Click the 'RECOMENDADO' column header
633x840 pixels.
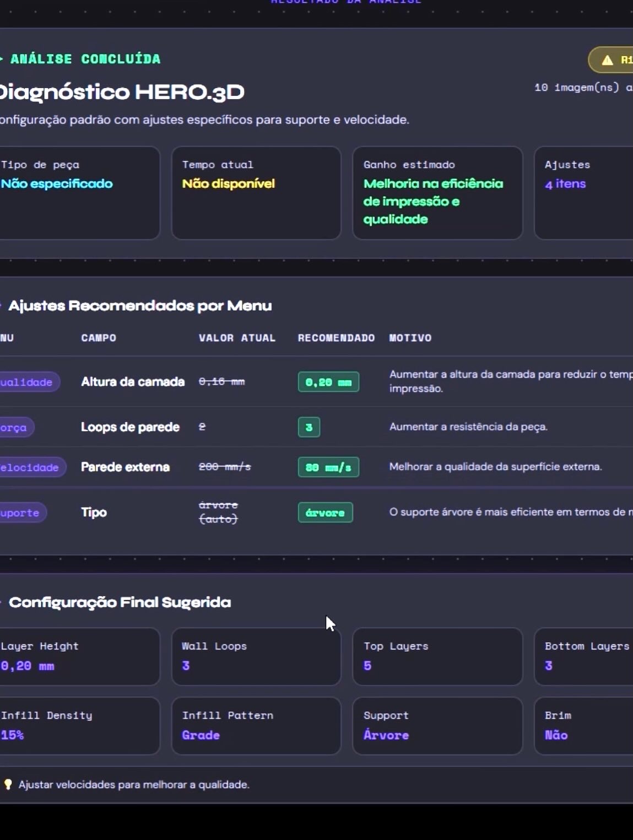coord(336,338)
